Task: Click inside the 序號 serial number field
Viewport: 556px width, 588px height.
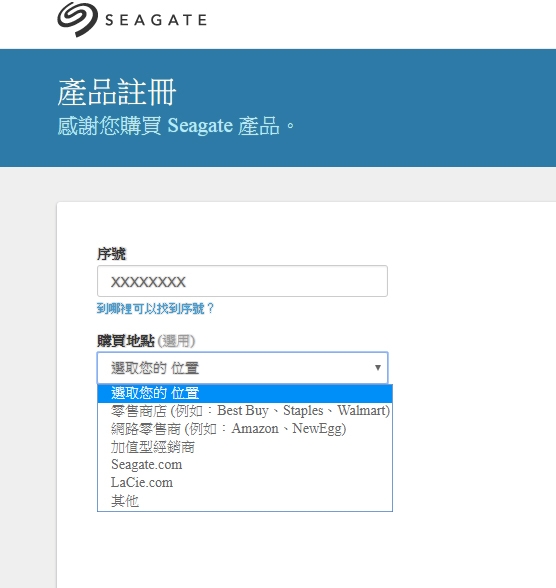Action: pos(242,281)
